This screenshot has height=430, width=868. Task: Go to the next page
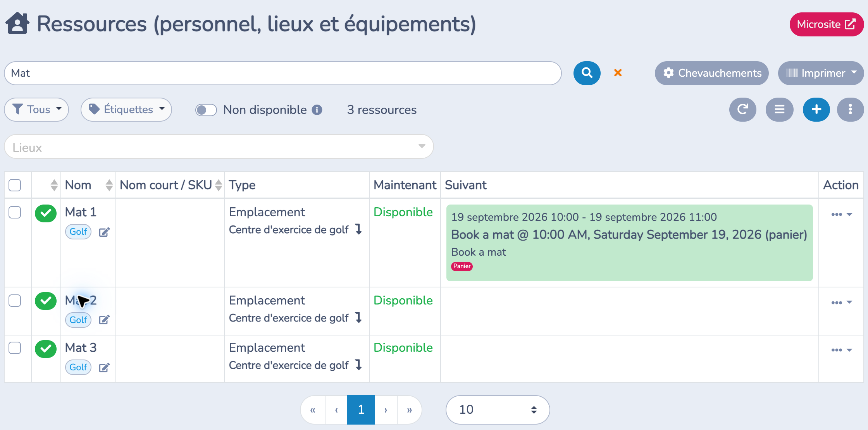[x=386, y=410]
